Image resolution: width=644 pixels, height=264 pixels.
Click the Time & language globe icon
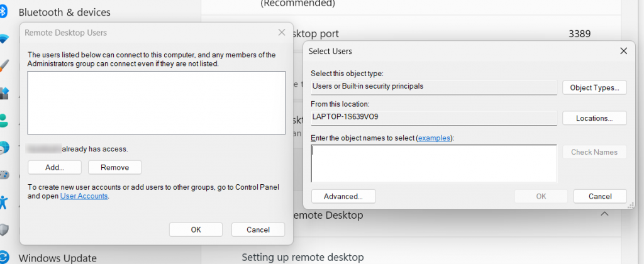click(4, 148)
